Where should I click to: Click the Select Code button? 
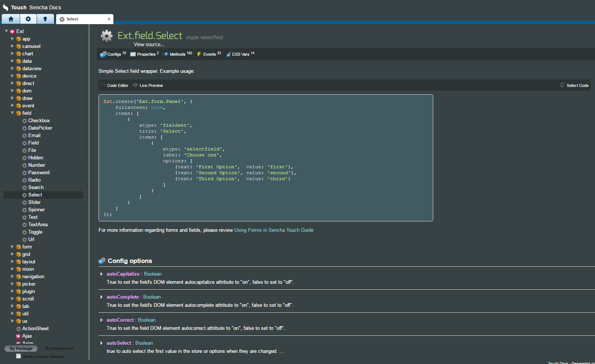pyautogui.click(x=575, y=85)
